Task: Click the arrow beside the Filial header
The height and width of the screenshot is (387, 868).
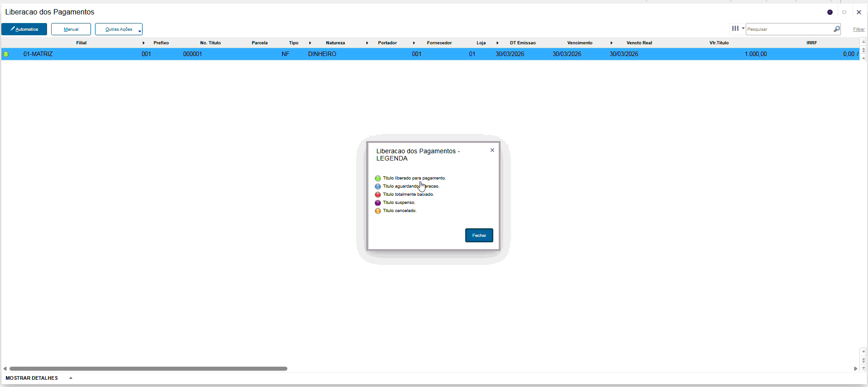Action: click(x=143, y=43)
